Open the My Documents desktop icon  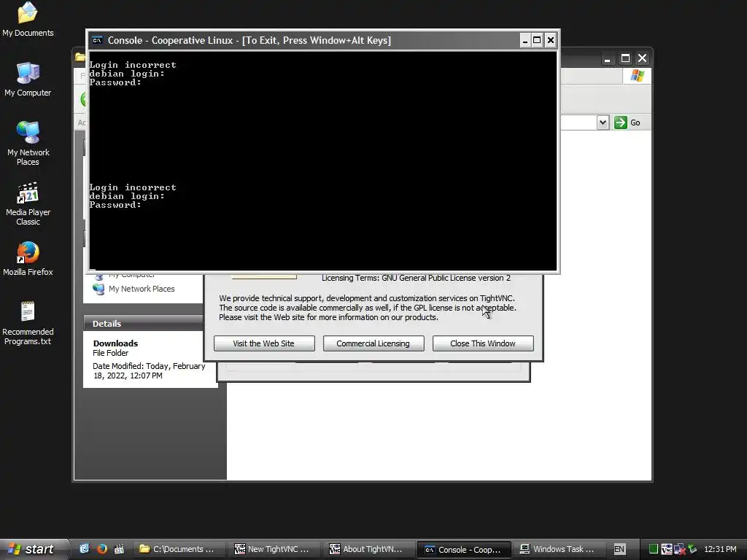pos(28,19)
